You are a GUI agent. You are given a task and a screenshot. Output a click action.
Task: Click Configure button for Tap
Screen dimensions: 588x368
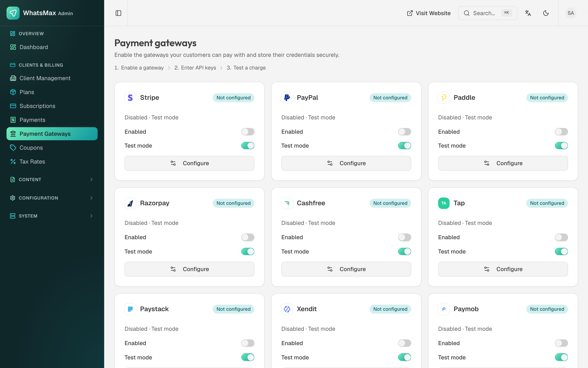503,269
